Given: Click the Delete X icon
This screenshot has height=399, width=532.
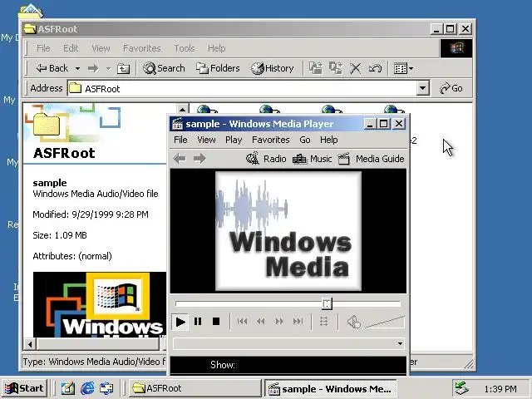Looking at the screenshot, I should point(355,68).
